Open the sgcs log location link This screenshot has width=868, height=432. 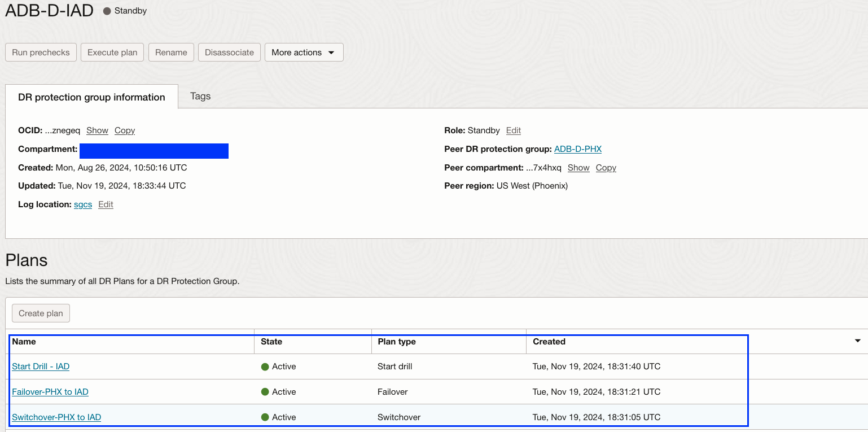(83, 204)
